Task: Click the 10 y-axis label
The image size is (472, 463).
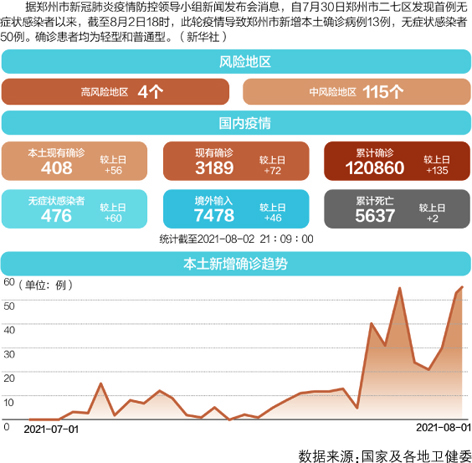Action: (x=9, y=402)
